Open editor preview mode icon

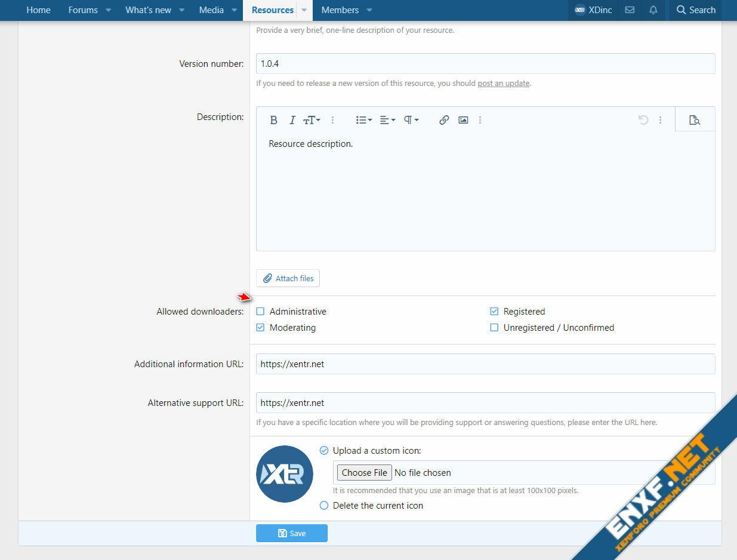coord(694,120)
